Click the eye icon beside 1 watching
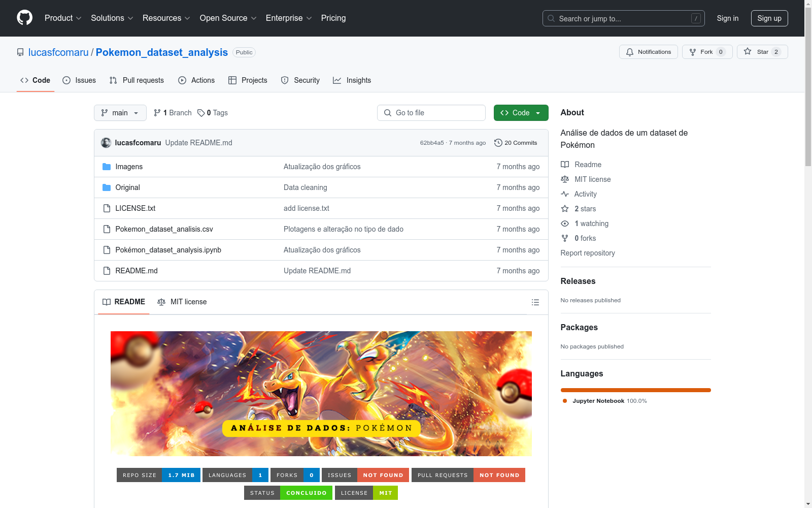The height and width of the screenshot is (508, 812). tap(565, 224)
